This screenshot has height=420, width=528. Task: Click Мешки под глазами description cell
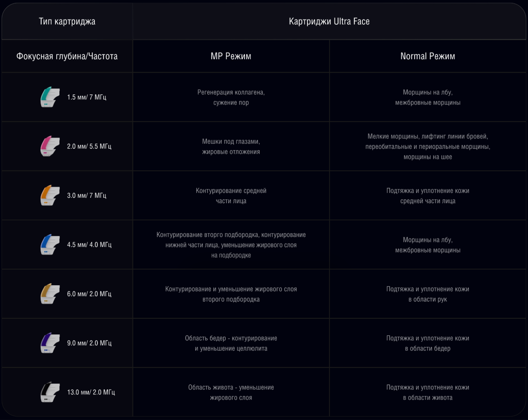[231, 146]
